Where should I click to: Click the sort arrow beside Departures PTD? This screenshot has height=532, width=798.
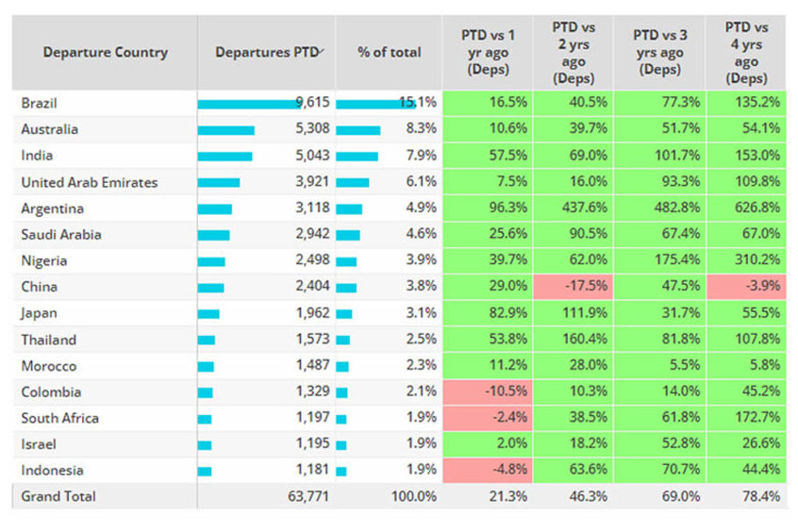323,50
